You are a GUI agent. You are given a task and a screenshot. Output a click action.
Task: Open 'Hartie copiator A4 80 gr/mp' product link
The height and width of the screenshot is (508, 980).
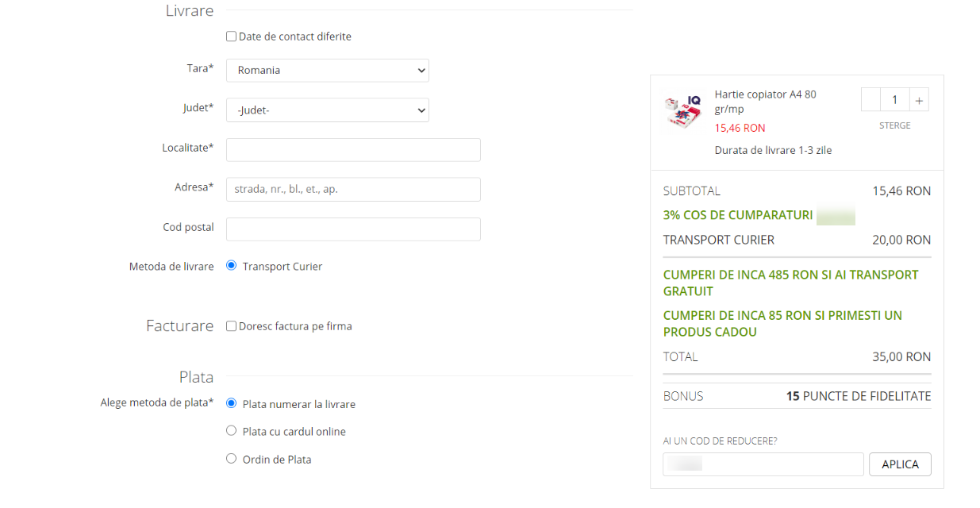point(765,102)
